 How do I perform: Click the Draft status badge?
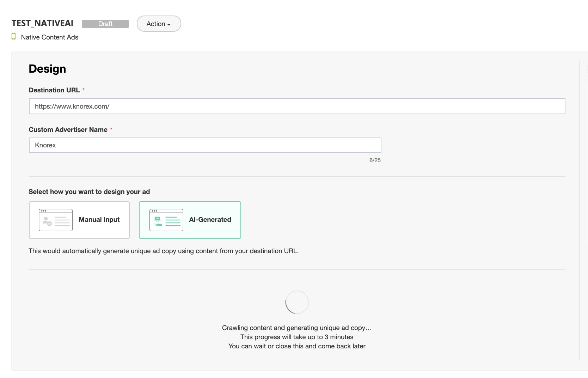105,24
